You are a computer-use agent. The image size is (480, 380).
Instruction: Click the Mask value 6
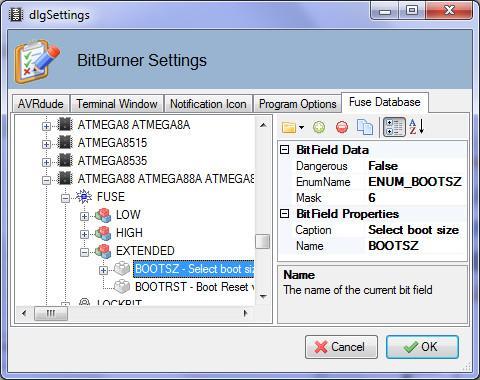pos(372,198)
